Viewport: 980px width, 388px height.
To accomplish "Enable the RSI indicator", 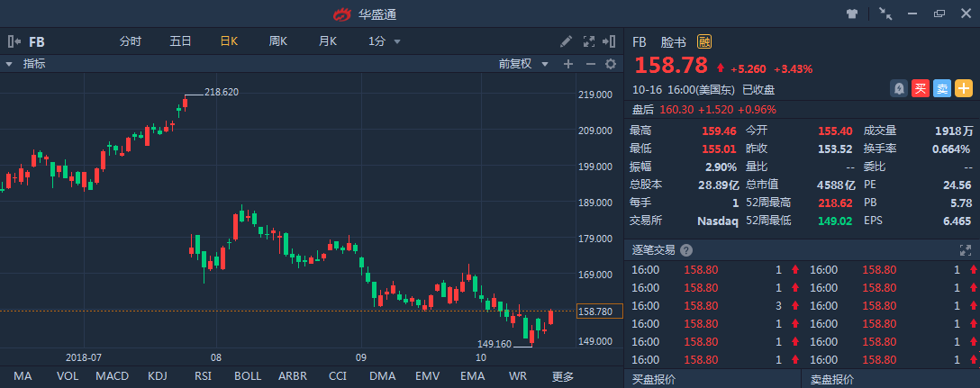I will [x=204, y=376].
